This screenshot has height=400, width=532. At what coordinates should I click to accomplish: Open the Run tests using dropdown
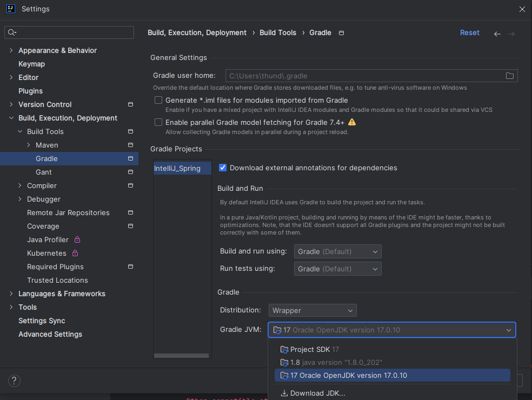click(337, 269)
